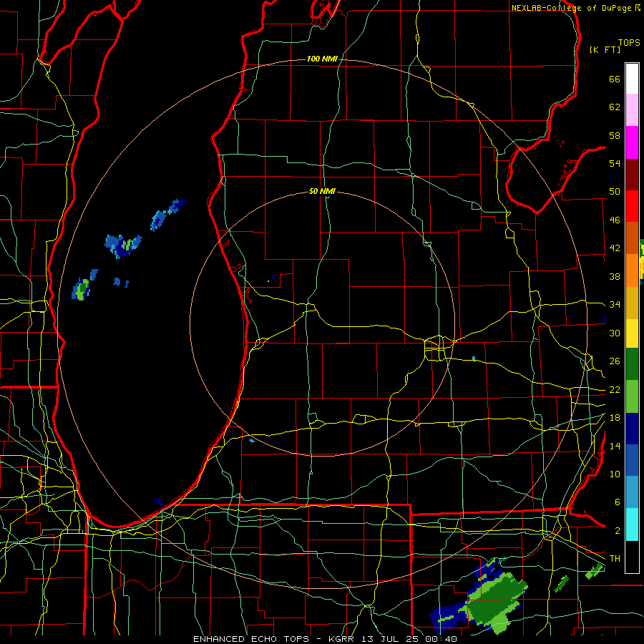644x644 pixels.
Task: Click the yellow 30 kft legend swatch
Action: (x=632, y=333)
